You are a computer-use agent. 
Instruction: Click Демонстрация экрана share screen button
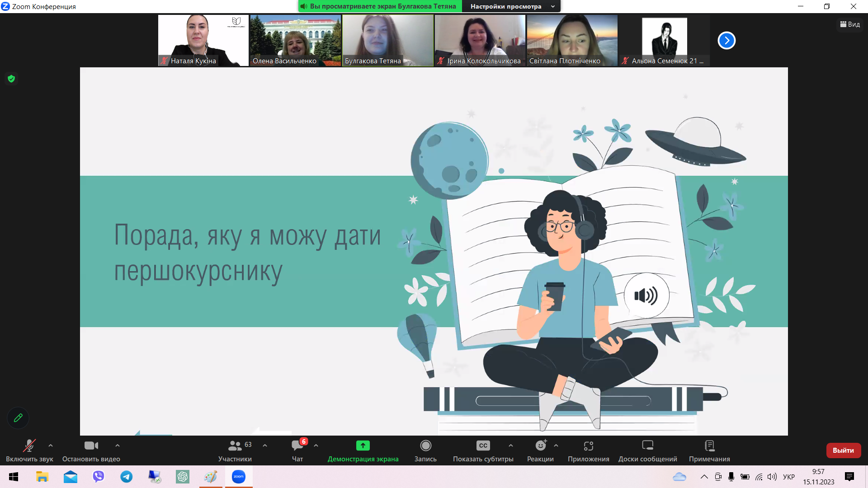click(363, 446)
